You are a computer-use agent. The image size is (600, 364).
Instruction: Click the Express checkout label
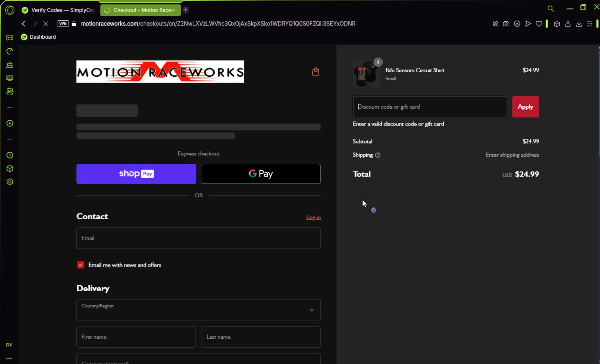[x=198, y=153]
